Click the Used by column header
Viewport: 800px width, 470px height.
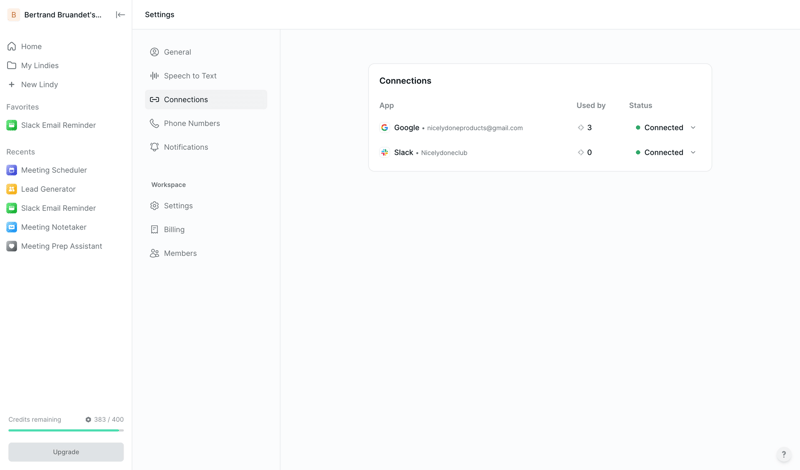pos(591,105)
